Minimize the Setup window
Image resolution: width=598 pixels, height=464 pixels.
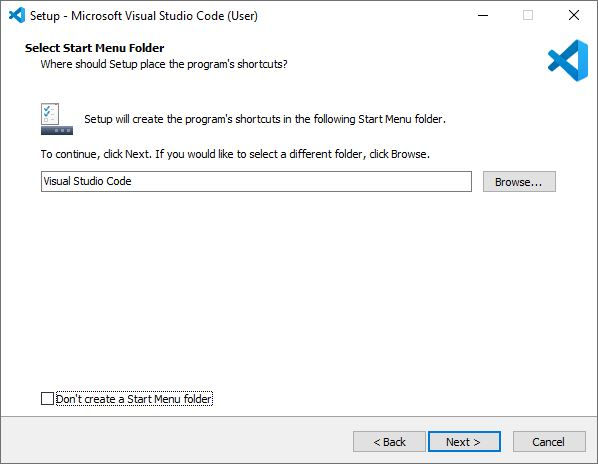(483, 15)
